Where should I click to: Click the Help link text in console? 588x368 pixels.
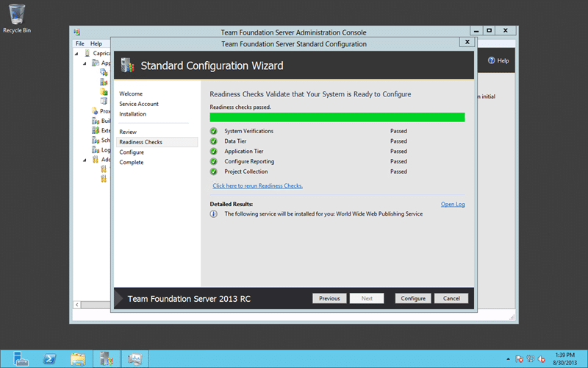pyautogui.click(x=503, y=60)
